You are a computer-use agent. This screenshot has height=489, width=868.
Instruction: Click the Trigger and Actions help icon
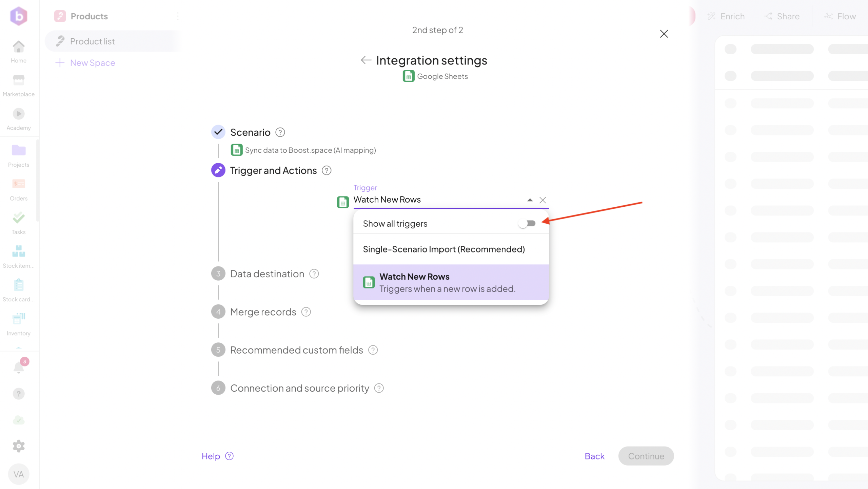click(327, 170)
